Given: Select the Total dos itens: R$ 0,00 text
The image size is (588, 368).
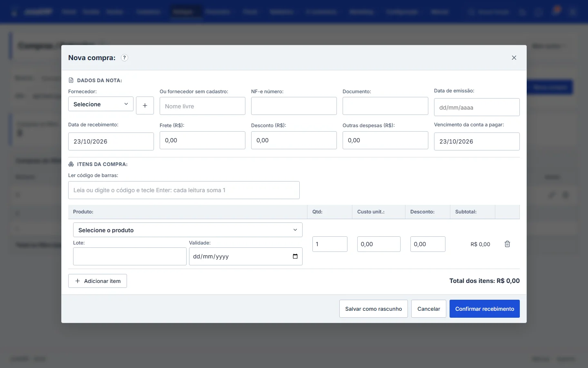Looking at the screenshot, I should [485, 281].
